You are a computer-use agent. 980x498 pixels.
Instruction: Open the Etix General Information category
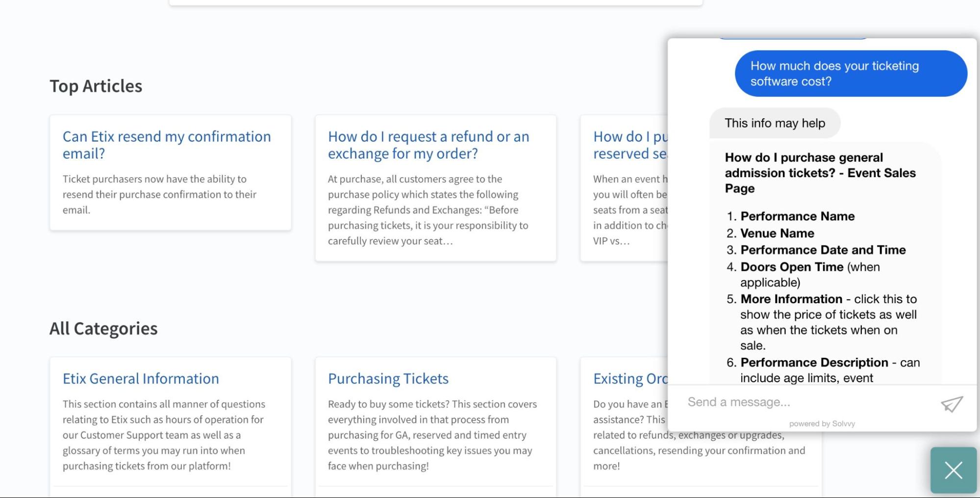click(141, 378)
